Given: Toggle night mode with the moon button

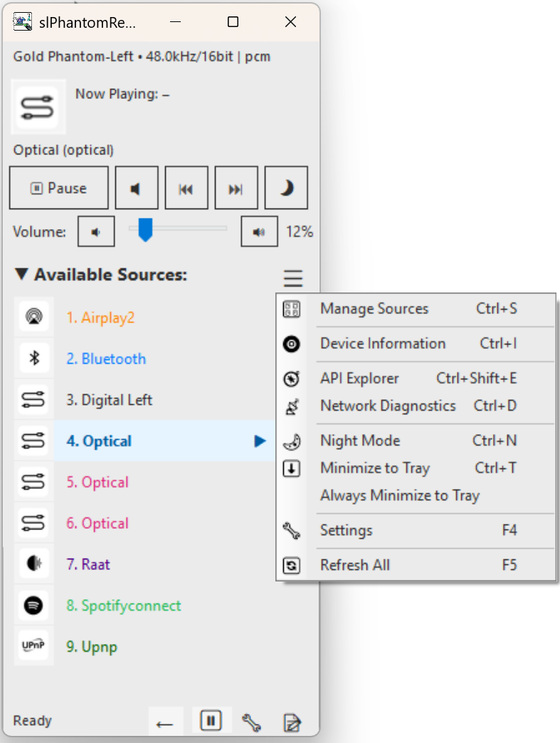Looking at the screenshot, I should [286, 189].
